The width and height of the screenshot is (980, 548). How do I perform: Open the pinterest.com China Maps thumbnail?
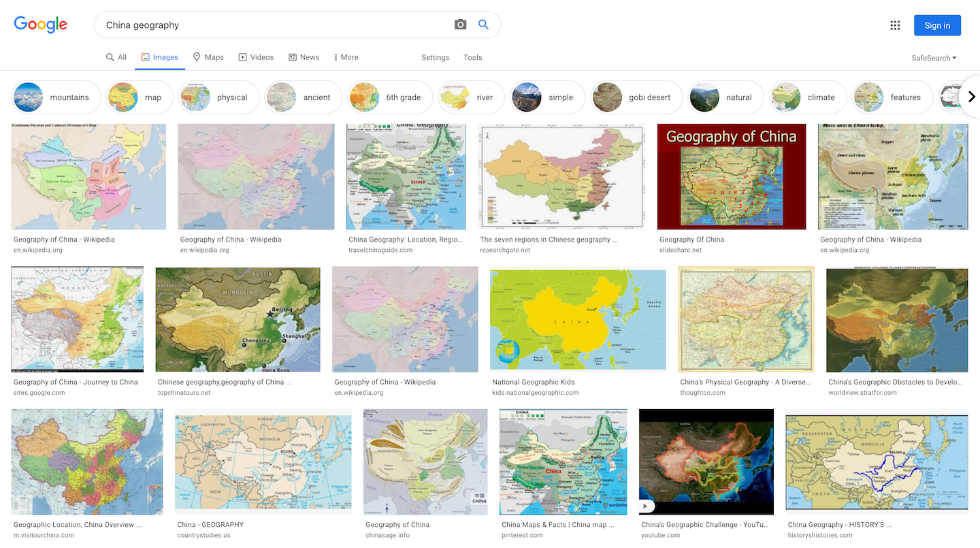click(x=563, y=462)
